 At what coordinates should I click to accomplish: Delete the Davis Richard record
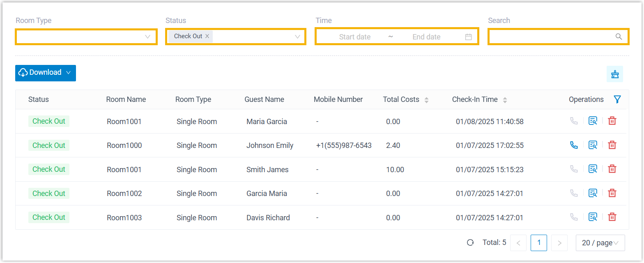tap(612, 217)
